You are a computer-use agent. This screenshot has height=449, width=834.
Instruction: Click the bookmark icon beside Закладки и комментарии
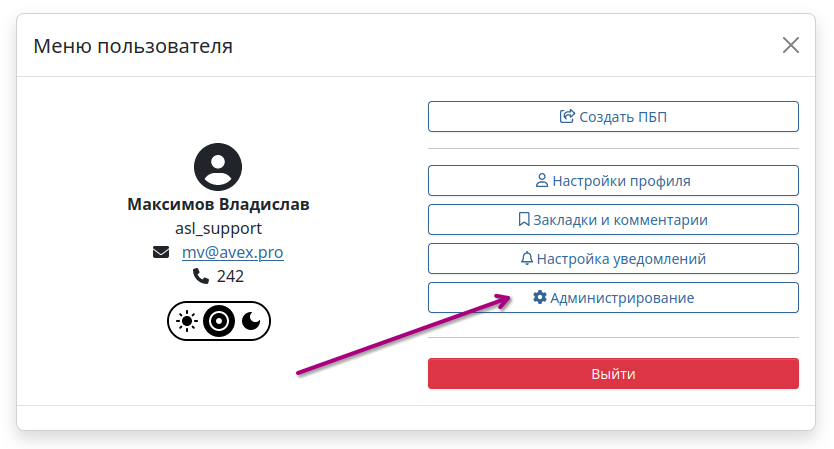pos(524,219)
